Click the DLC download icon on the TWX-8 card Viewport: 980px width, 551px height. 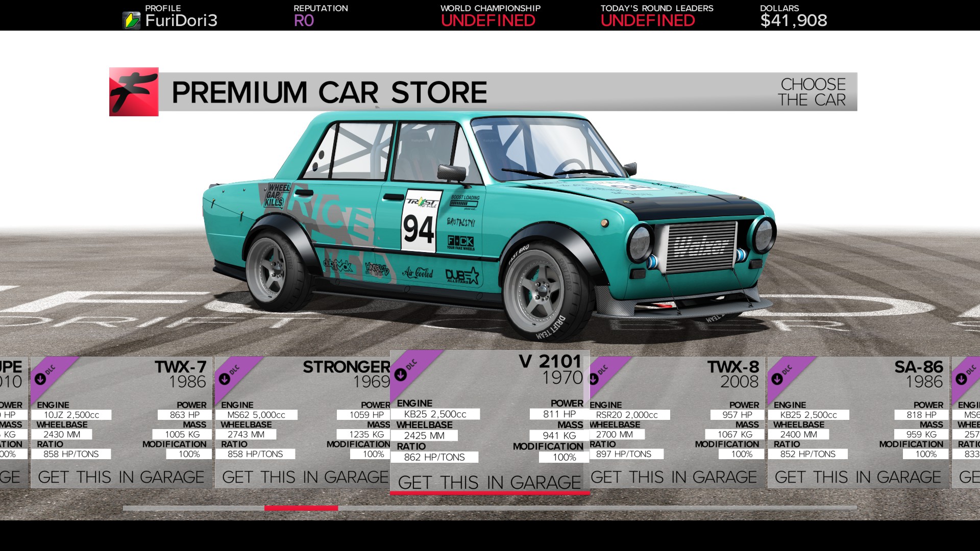[x=595, y=379]
